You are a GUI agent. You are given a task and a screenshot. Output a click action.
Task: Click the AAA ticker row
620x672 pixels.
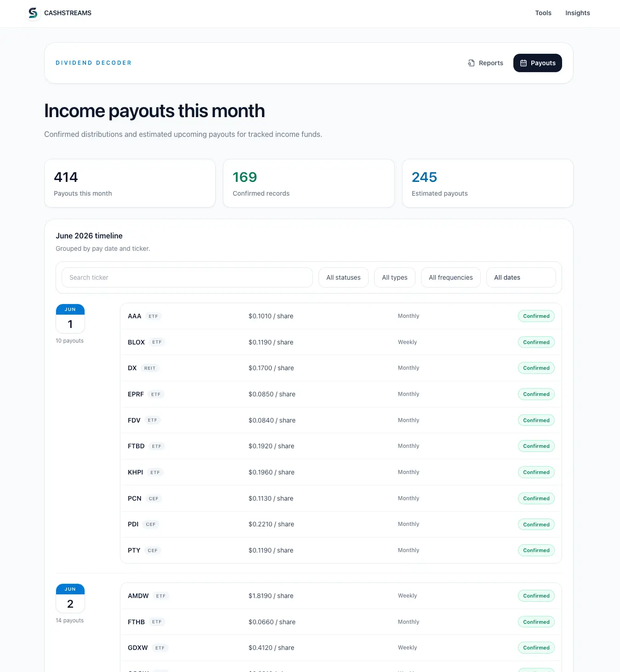click(341, 316)
